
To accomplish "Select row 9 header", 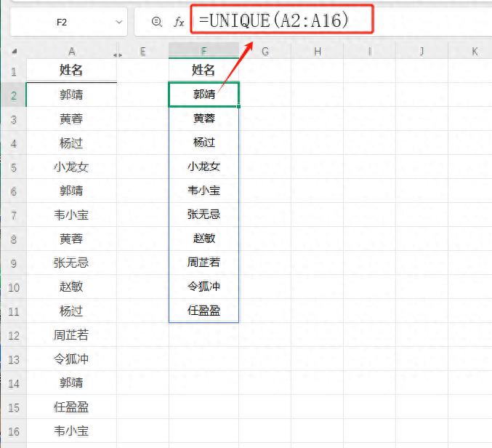I will (14, 263).
